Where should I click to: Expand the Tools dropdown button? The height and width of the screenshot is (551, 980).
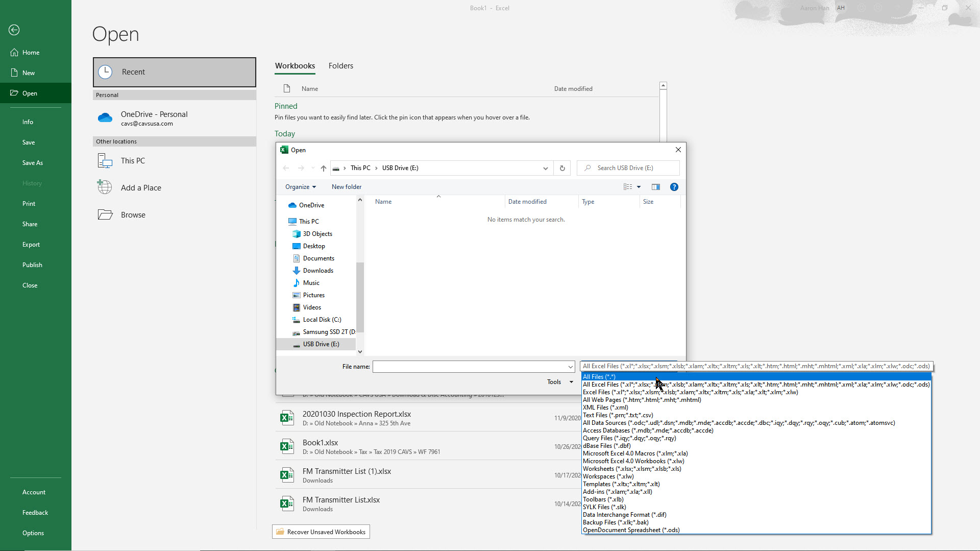[560, 382]
